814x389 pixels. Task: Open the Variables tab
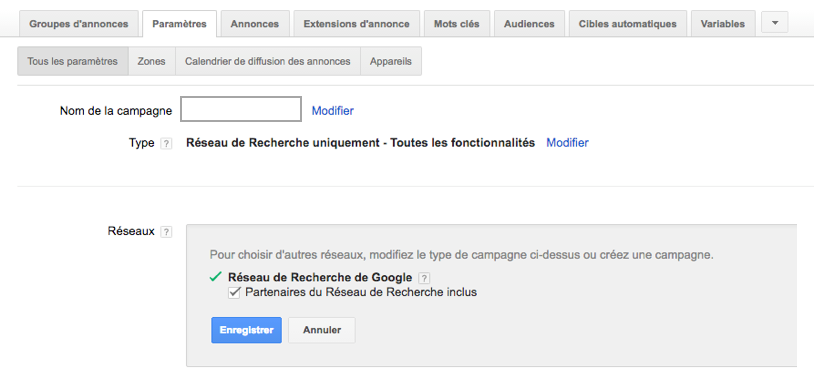pyautogui.click(x=723, y=24)
